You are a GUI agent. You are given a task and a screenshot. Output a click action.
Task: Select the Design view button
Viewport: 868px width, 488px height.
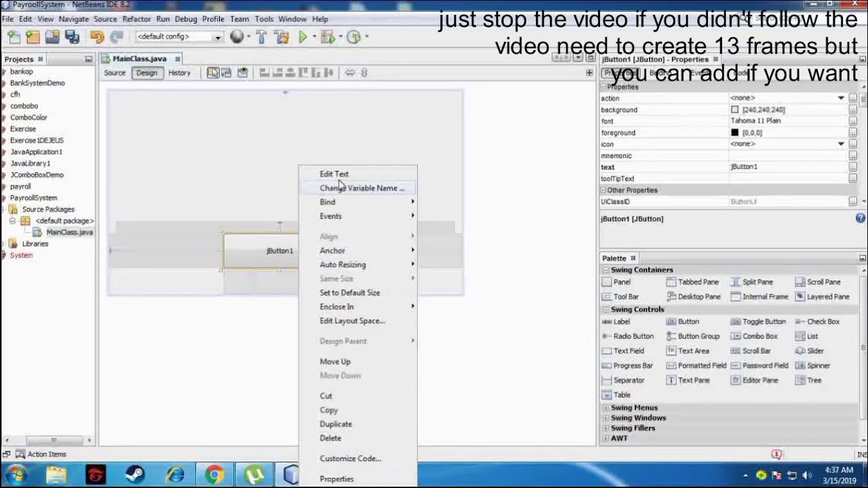pyautogui.click(x=146, y=73)
